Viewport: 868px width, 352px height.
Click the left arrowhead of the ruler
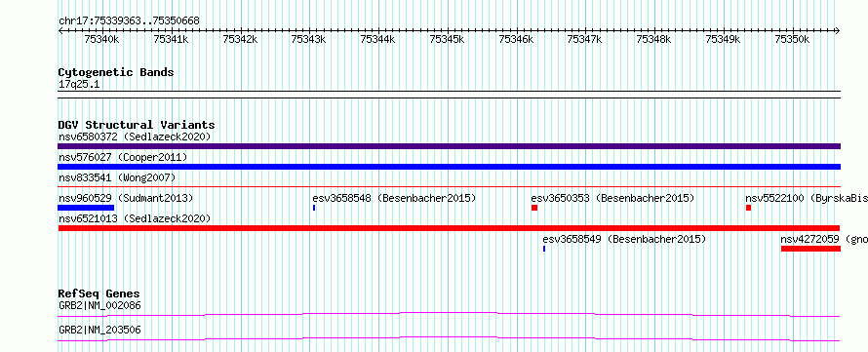pyautogui.click(x=60, y=31)
